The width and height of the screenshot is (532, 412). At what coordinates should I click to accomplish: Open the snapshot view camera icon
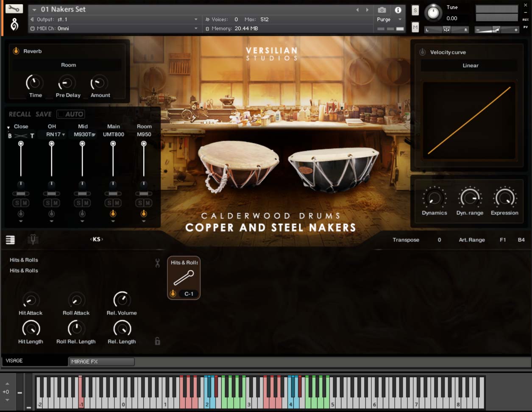point(382,10)
